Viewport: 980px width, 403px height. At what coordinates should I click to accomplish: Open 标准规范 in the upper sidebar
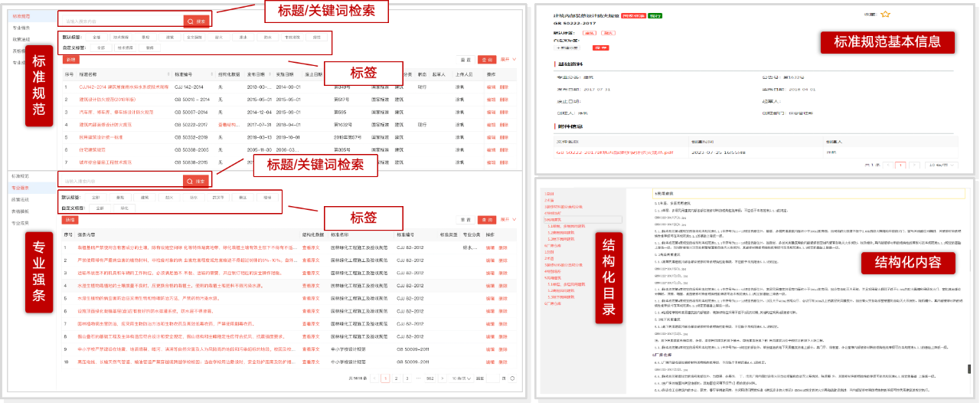pos(21,15)
